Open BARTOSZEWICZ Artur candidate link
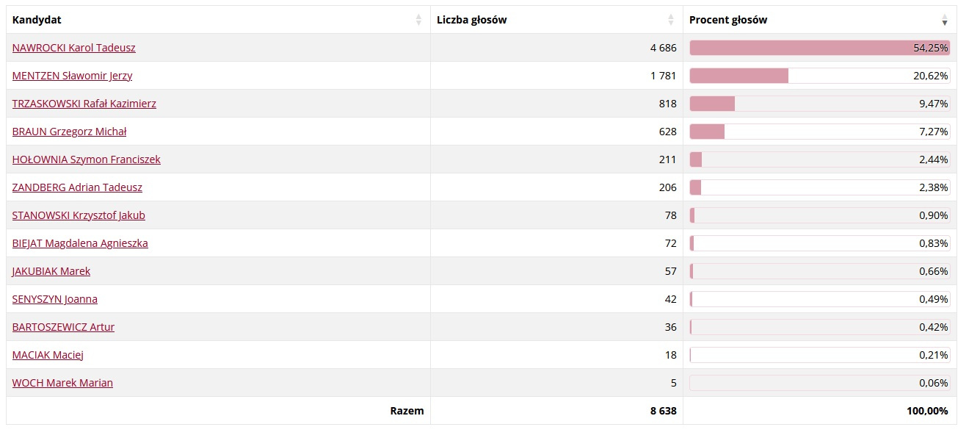 [x=64, y=327]
